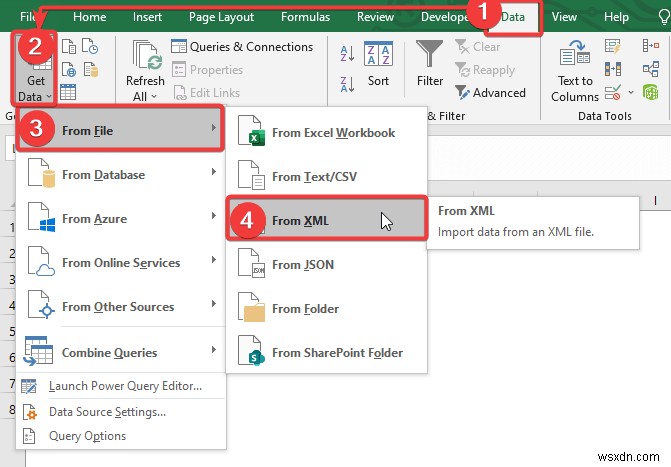Screen dimensions: 671x467
Task: Click the Relationships icon
Action: pos(650,69)
